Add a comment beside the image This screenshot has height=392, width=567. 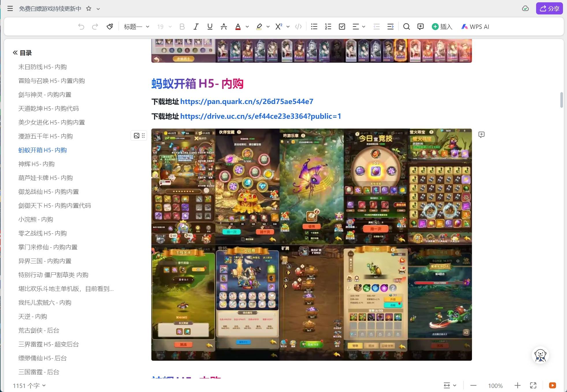[x=481, y=135]
